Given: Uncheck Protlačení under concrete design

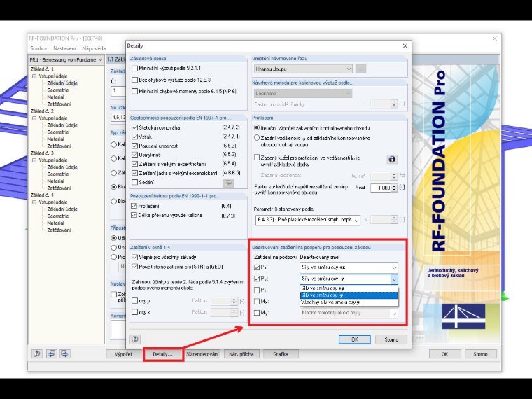Looking at the screenshot, I should coord(134,206).
